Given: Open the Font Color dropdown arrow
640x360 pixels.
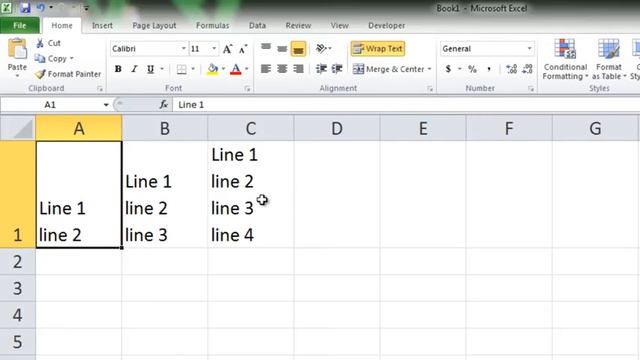Looking at the screenshot, I should 247,69.
